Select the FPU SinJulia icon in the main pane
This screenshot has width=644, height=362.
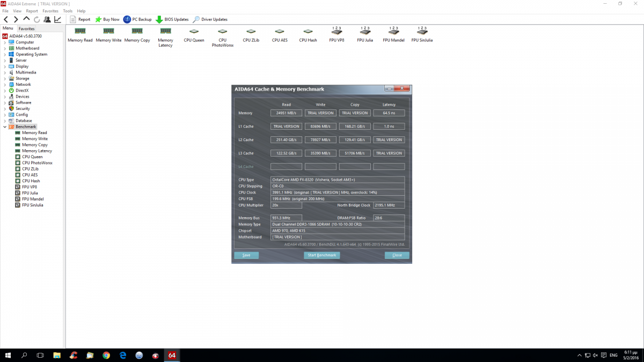coord(422,34)
